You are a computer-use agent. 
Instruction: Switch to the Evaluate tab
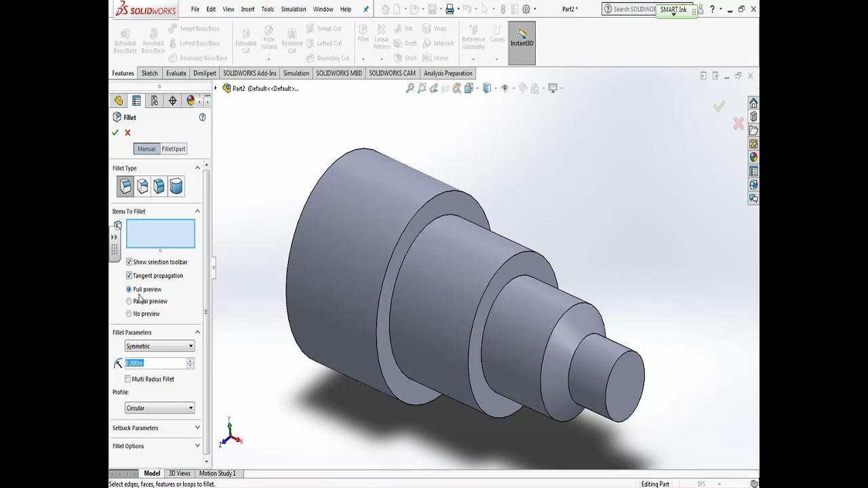click(x=176, y=73)
